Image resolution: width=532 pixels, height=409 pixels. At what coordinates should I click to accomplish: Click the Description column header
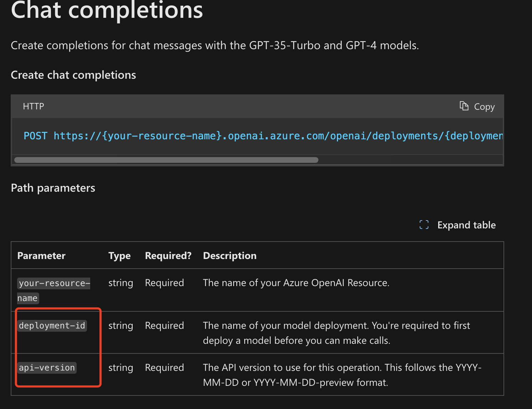[230, 255]
